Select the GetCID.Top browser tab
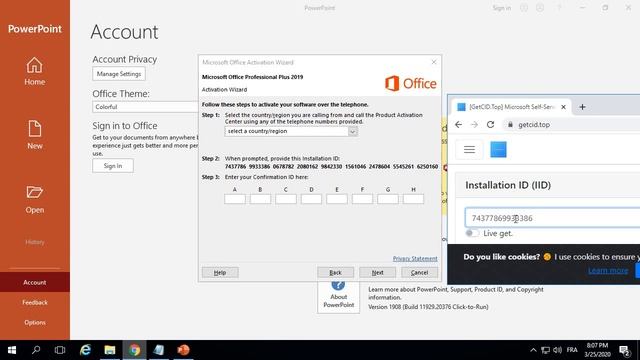Screen dimensions: 640x360 pos(511,107)
